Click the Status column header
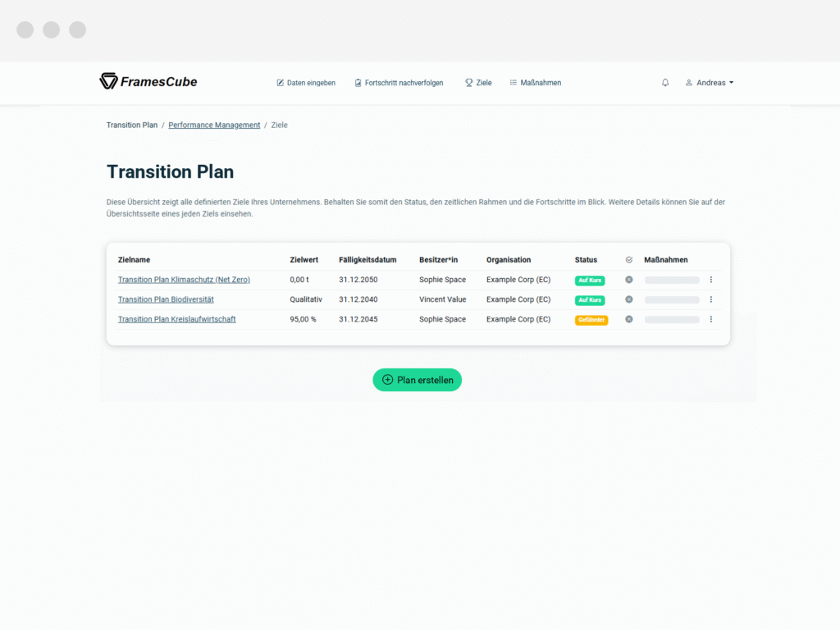The image size is (840, 630). click(586, 260)
